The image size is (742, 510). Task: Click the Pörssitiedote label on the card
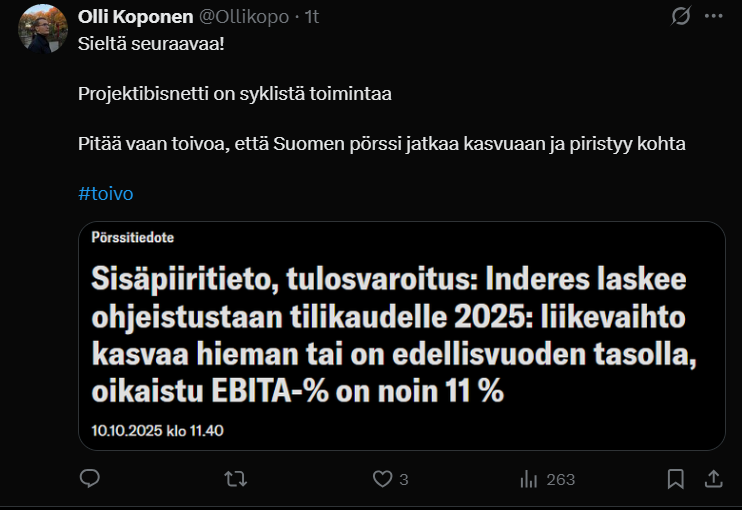[132, 238]
